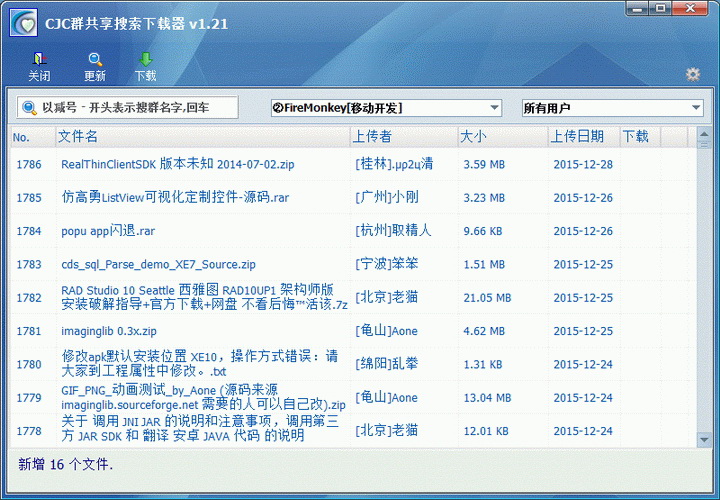Sort by the 大小 column header
This screenshot has width=720, height=500.
(503, 137)
